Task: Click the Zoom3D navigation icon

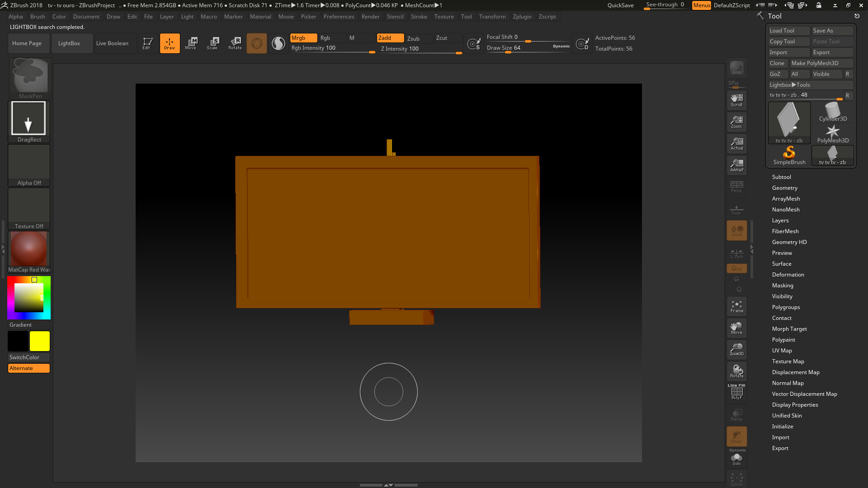Action: coord(736,349)
